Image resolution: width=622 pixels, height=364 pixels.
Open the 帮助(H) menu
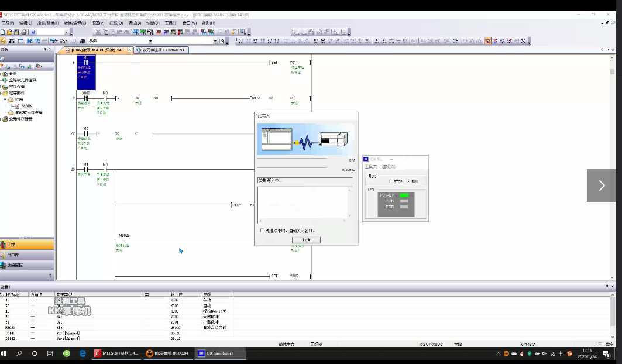pos(208,23)
